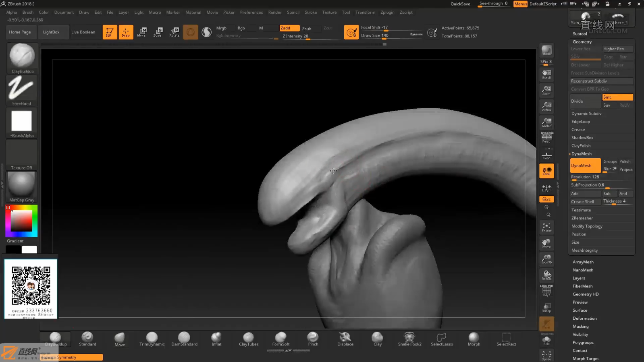Expand the Dynamic Subdiv section
Viewport: 644px width, 362px height.
[586, 114]
